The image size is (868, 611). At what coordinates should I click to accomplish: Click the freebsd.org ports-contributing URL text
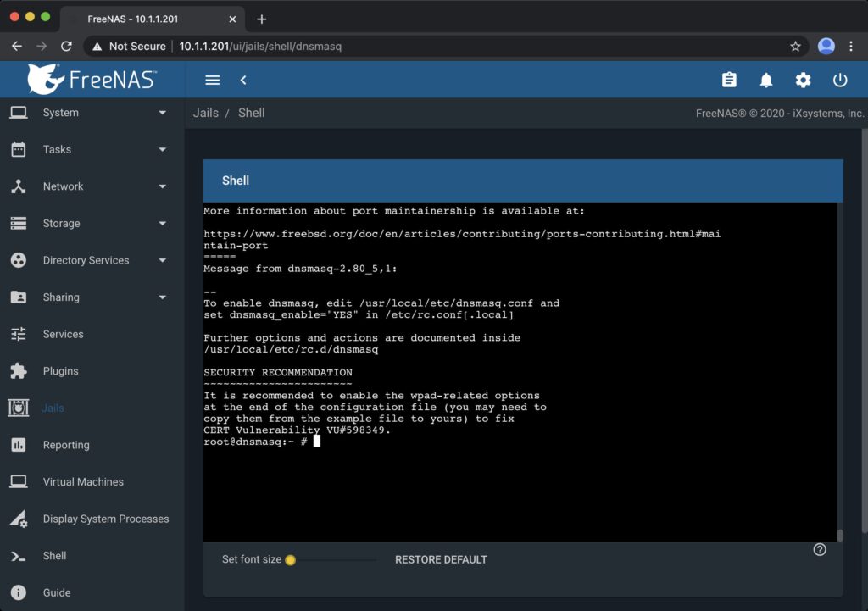pos(462,240)
